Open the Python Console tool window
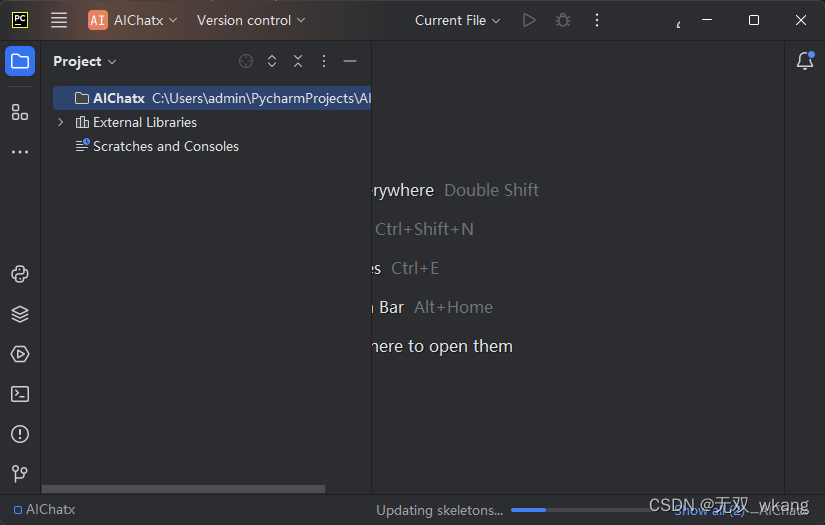 20,274
